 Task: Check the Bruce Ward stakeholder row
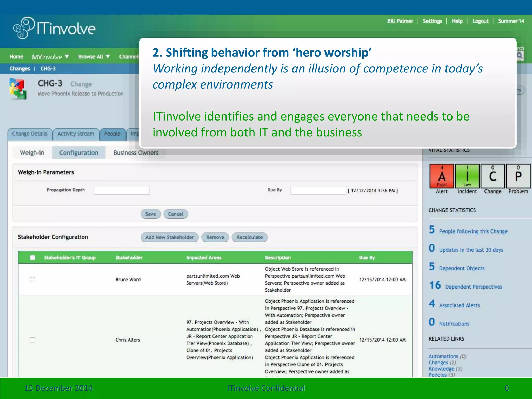pos(32,280)
